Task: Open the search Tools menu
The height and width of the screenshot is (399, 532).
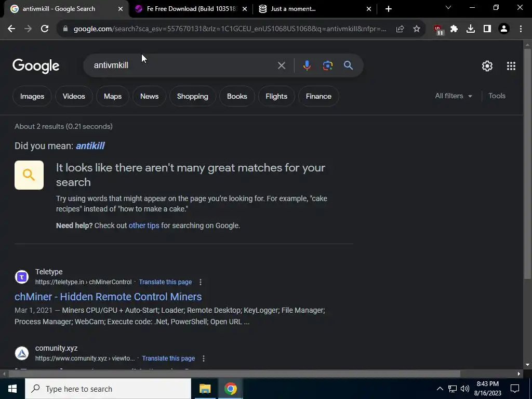Action: click(497, 96)
